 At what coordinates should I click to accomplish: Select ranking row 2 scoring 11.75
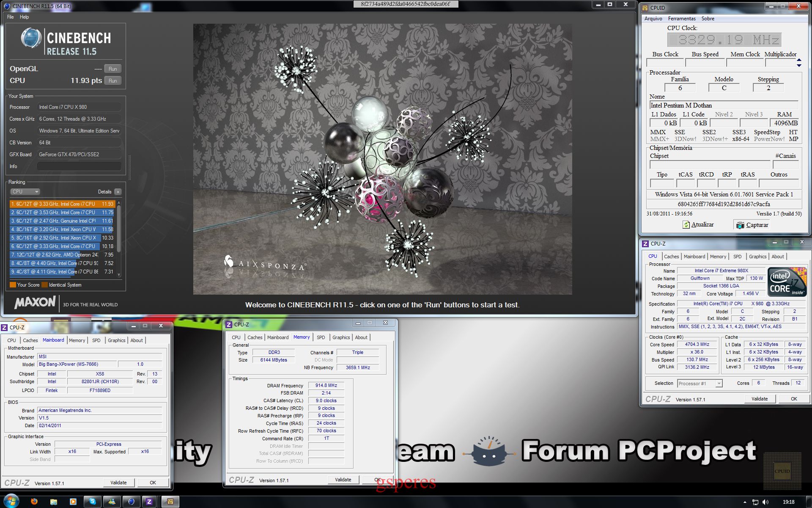click(x=62, y=213)
